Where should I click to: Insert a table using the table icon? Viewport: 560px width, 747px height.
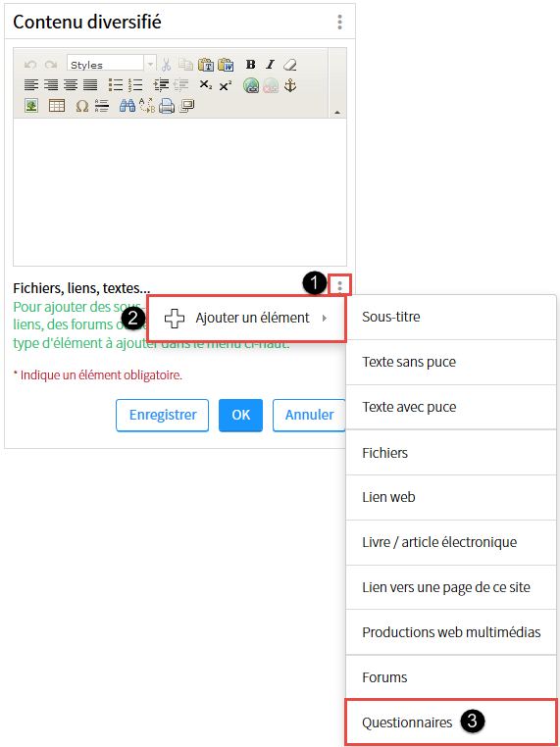click(x=57, y=106)
